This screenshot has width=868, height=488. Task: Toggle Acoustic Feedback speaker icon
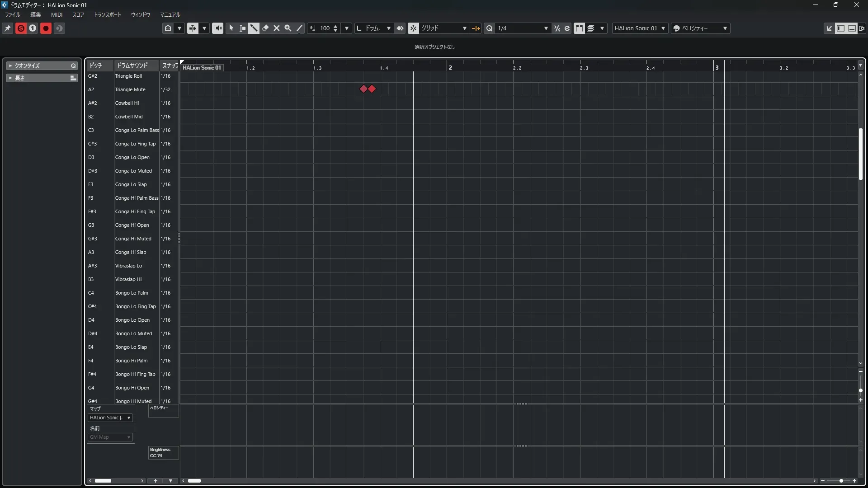[217, 28]
